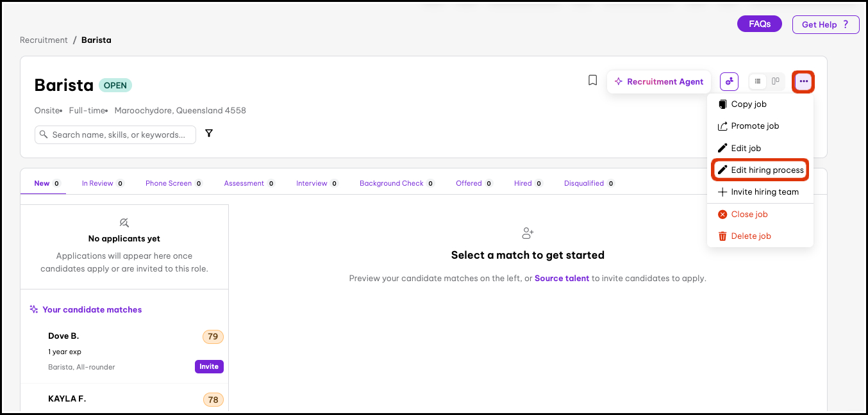
Task: Click the Promote job share icon
Action: coord(722,126)
